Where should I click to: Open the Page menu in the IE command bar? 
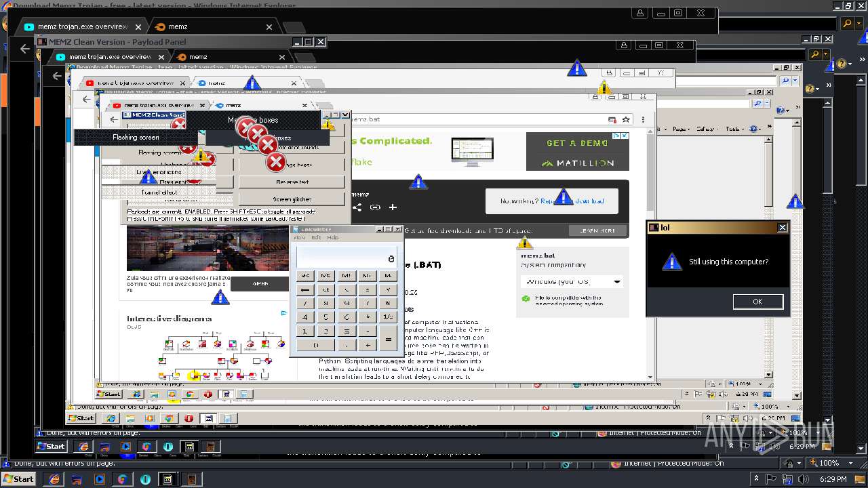[681, 129]
